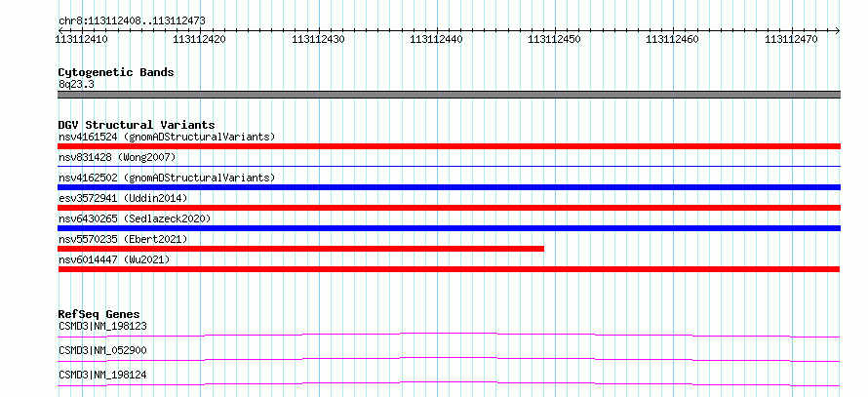This screenshot has width=868, height=397.
Task: Open variant label nsv4161524 (gnomADStructuralVariants)
Action: 167,137
